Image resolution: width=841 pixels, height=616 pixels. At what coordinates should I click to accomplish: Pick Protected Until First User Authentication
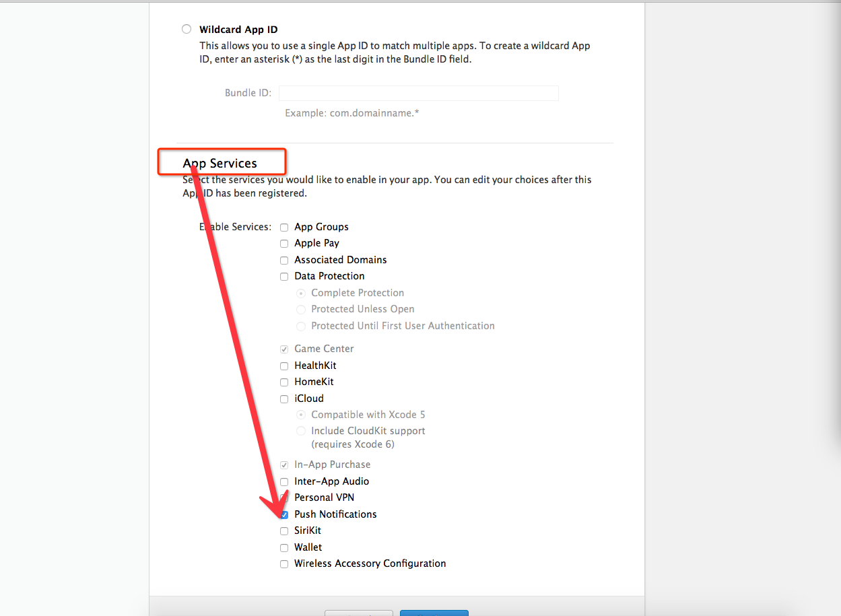pyautogui.click(x=301, y=326)
